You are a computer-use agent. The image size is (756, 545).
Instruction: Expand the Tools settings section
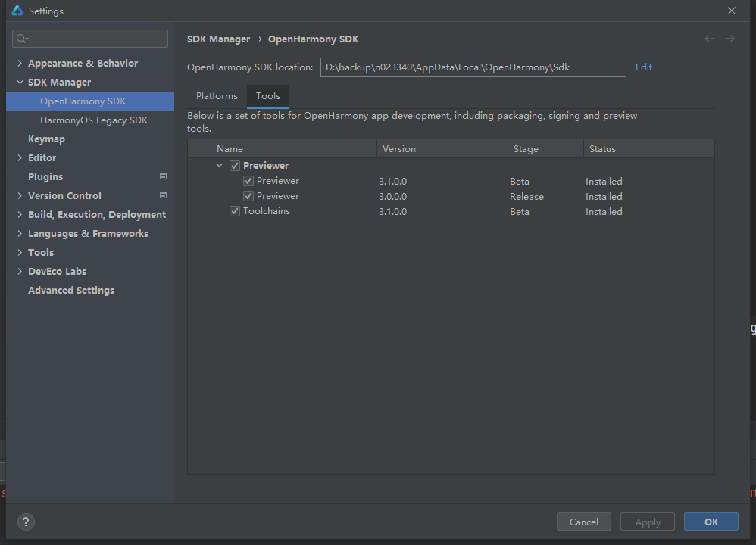20,252
